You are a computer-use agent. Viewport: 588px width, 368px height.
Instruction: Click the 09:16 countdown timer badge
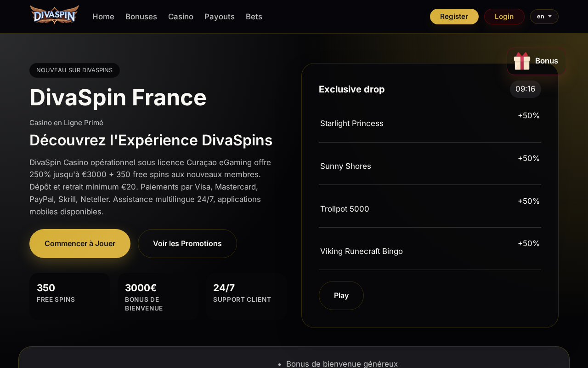click(526, 89)
